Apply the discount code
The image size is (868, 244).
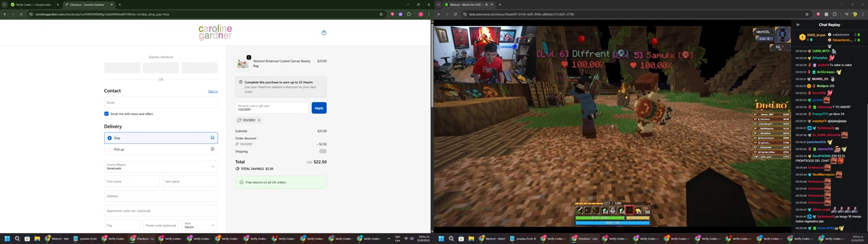319,108
